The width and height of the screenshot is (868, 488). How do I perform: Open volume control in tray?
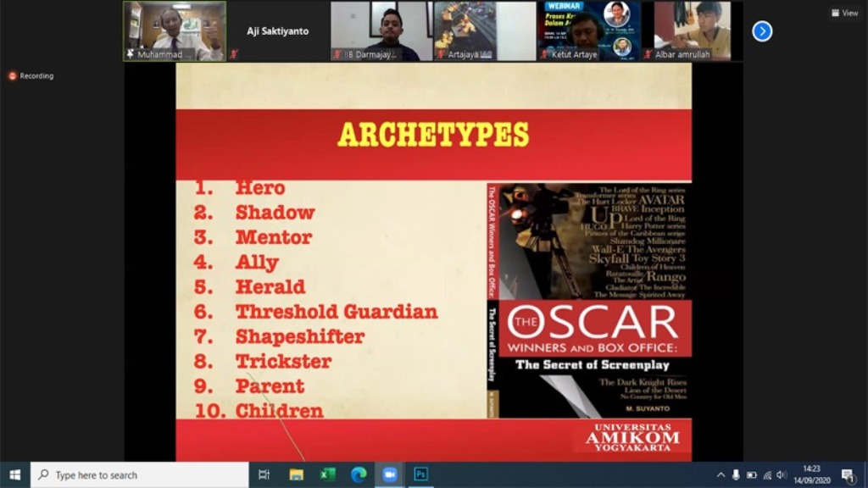781,474
